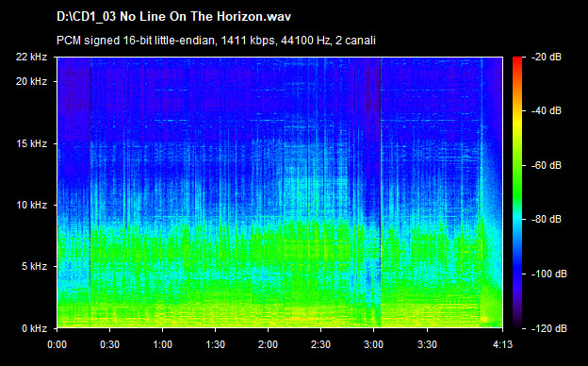
Task: Click the 0:30 time axis label
Action: (110, 344)
